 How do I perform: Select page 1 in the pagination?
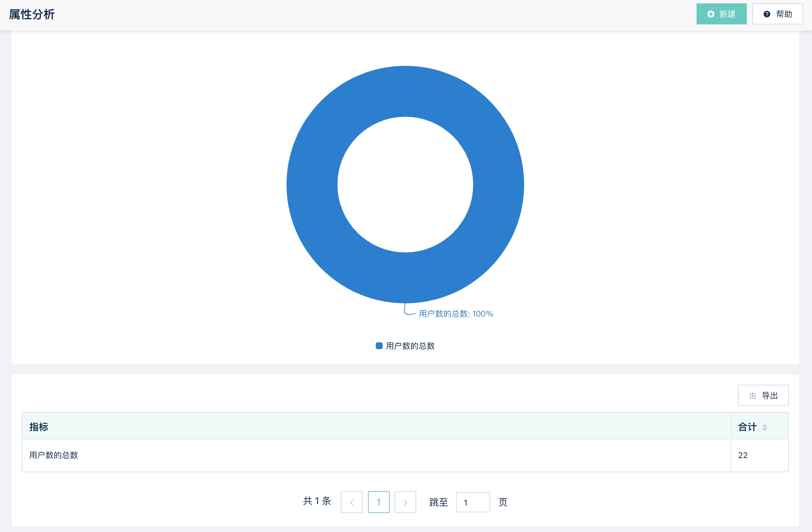(x=379, y=502)
